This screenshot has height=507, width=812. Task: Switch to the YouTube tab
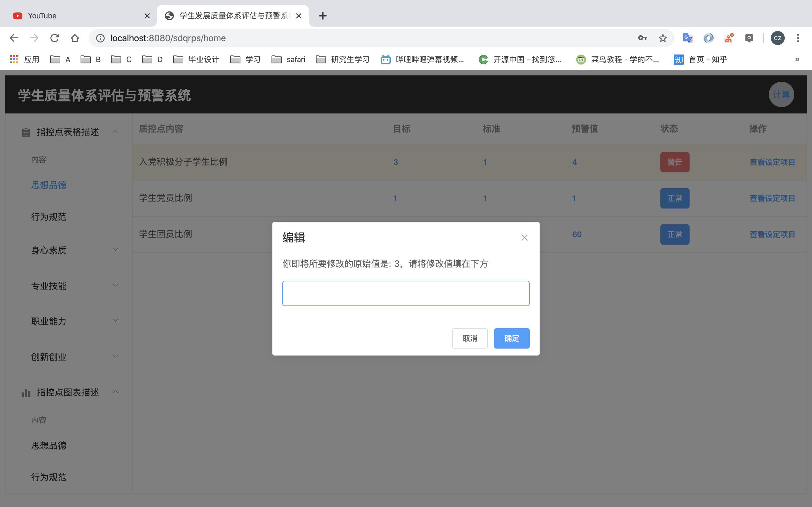coord(77,16)
